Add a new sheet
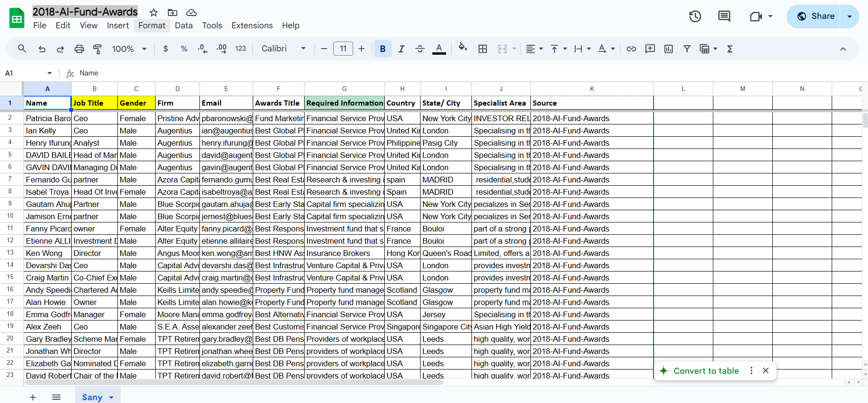The image size is (868, 403). point(33,397)
